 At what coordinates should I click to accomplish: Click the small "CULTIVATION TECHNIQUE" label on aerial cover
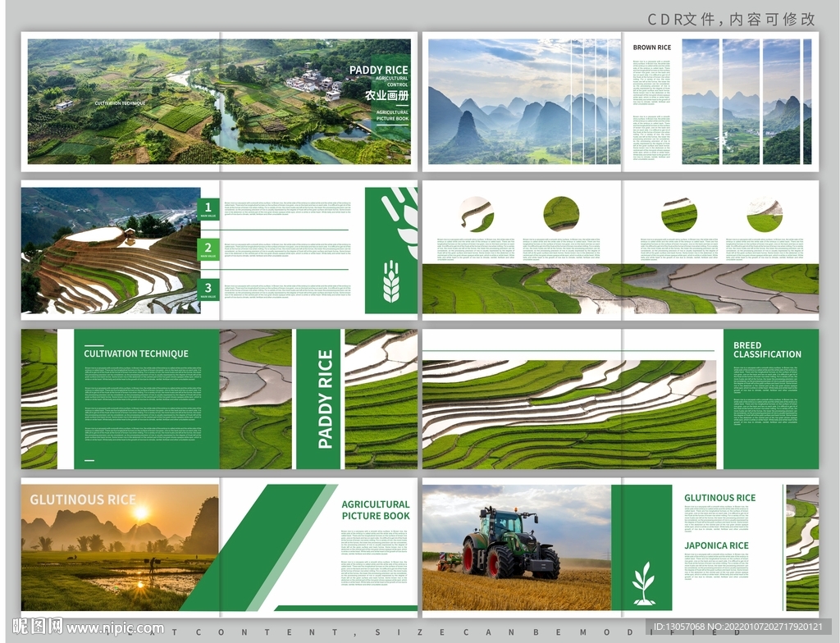[x=120, y=103]
